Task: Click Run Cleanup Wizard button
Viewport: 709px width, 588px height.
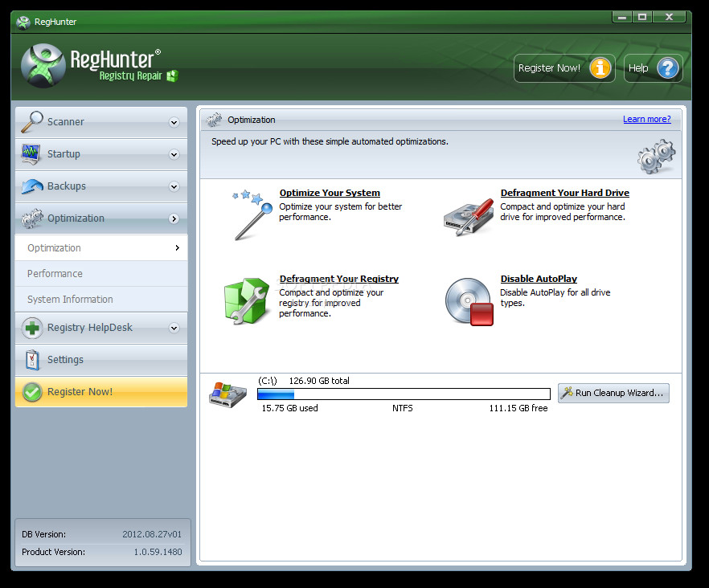Action: (613, 393)
